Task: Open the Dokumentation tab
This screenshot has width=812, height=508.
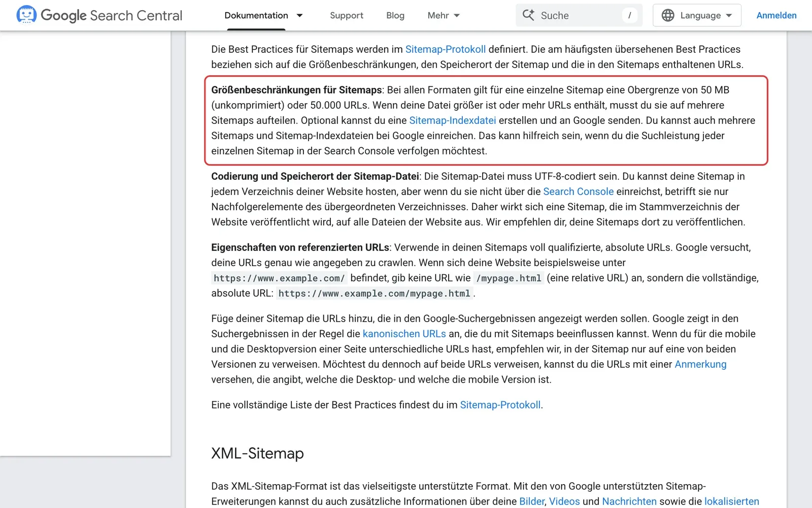Action: [x=256, y=15]
